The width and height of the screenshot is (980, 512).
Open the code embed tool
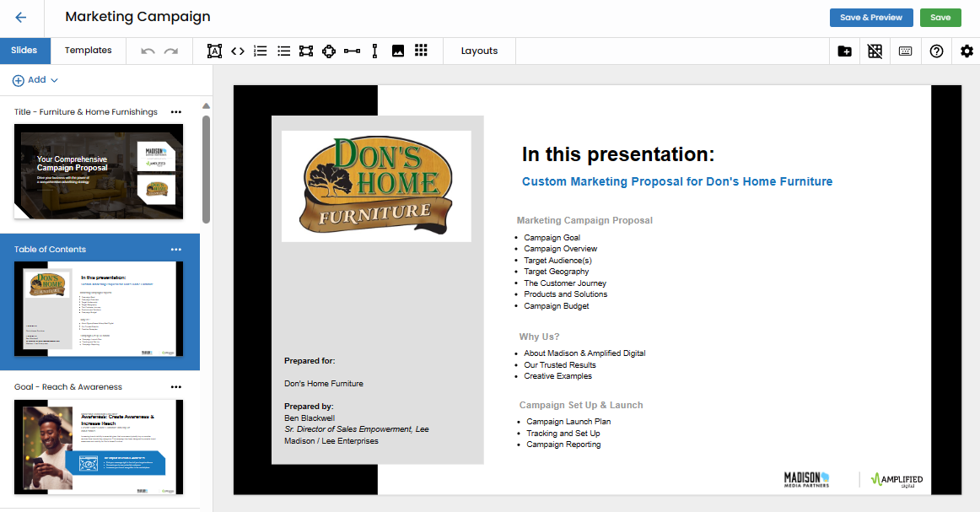click(238, 51)
